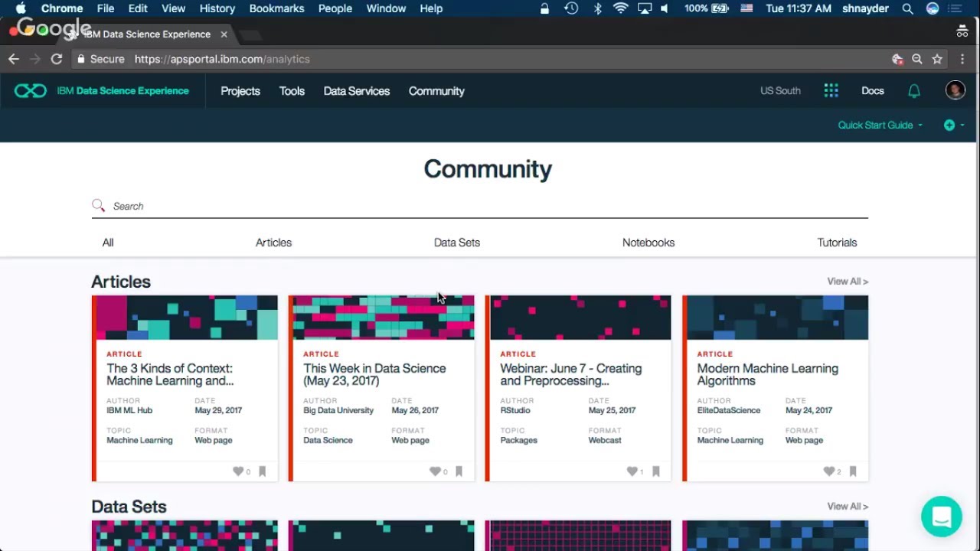This screenshot has width=980, height=551.
Task: View all Data Sets
Action: pyautogui.click(x=848, y=507)
